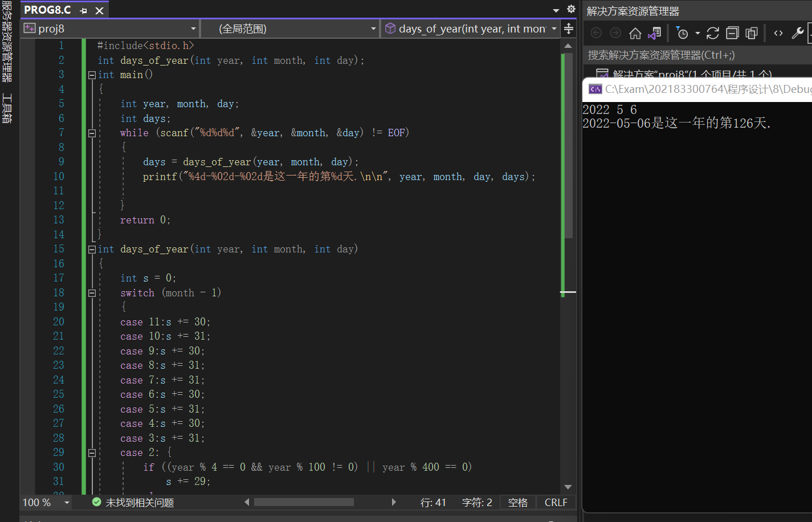Screen dimensions: 812x522
Task: Click the 'int days;' declaration line
Action: tap(145, 119)
